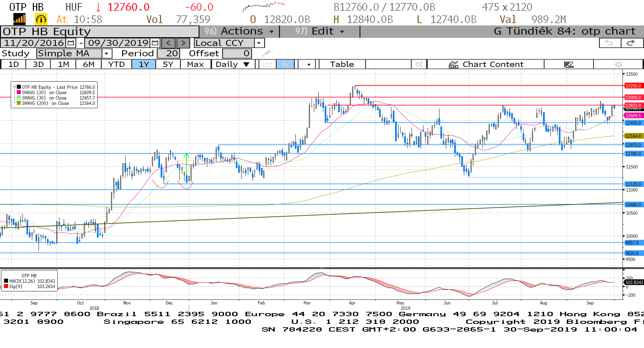
Task: Open the Local CCY currency dropdown
Action: tap(259, 43)
